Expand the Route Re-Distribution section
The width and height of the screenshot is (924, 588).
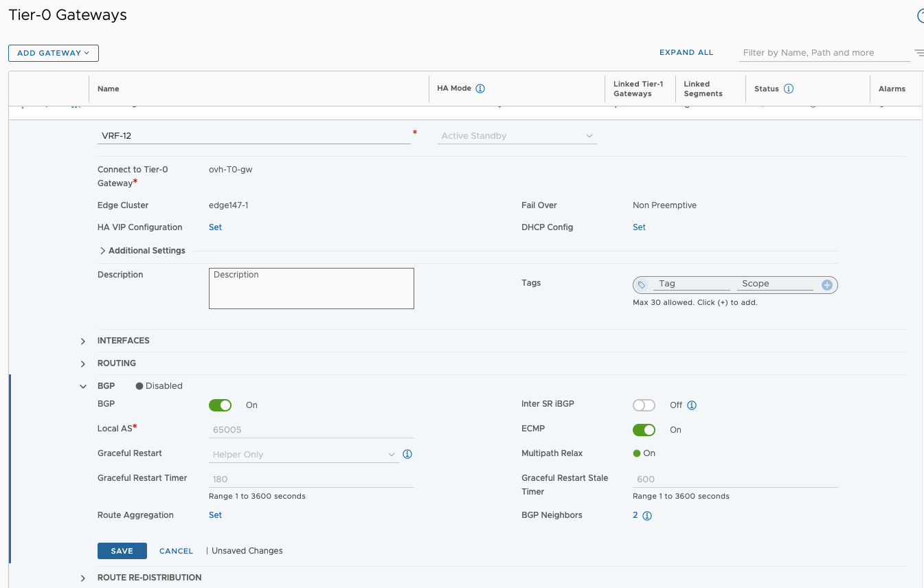coord(83,578)
